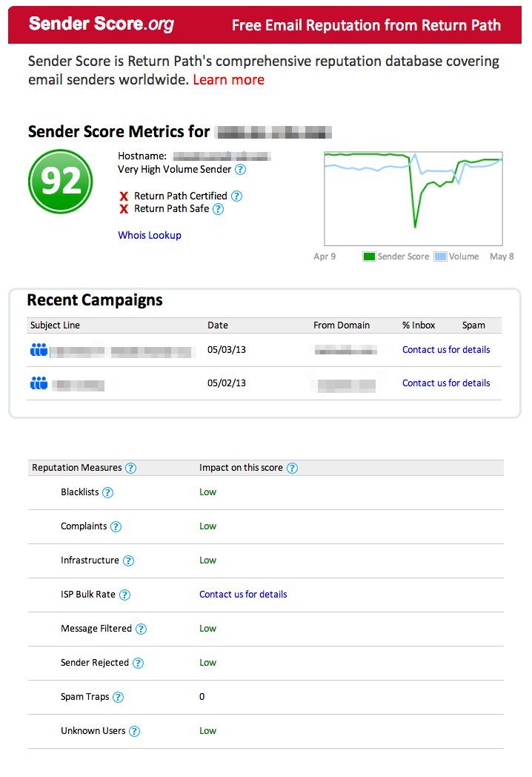
Task: Click the group icon on the 05/03/13 campaign
Action: pyautogui.click(x=39, y=350)
